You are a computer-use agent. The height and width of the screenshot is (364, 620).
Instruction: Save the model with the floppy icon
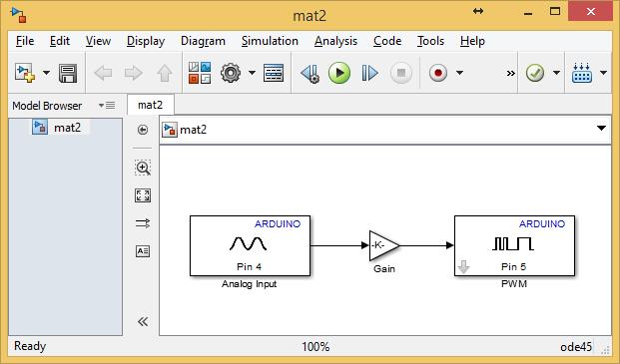68,73
